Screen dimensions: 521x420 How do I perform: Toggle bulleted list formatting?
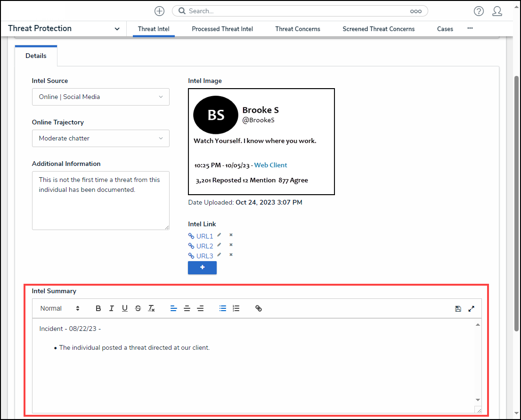click(223, 308)
